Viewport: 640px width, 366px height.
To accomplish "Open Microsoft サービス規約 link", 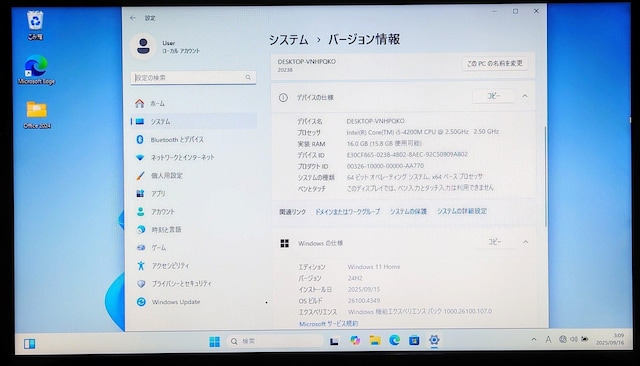I will pyautogui.click(x=329, y=324).
